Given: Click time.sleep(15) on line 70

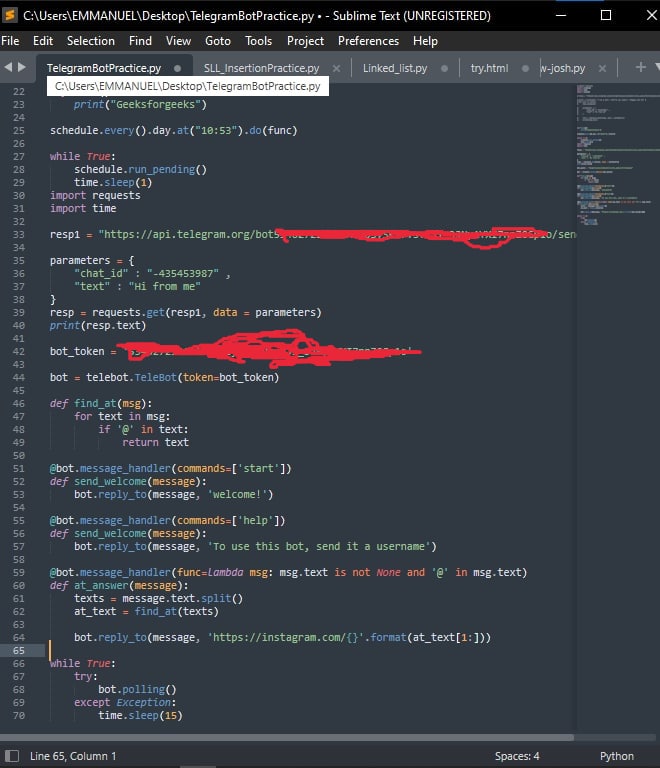Looking at the screenshot, I should pos(140,716).
